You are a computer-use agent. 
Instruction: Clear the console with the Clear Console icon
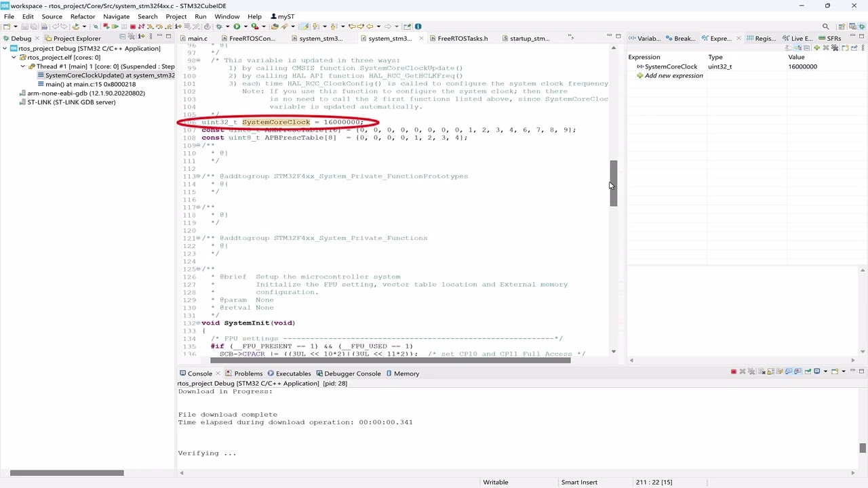[x=762, y=371]
